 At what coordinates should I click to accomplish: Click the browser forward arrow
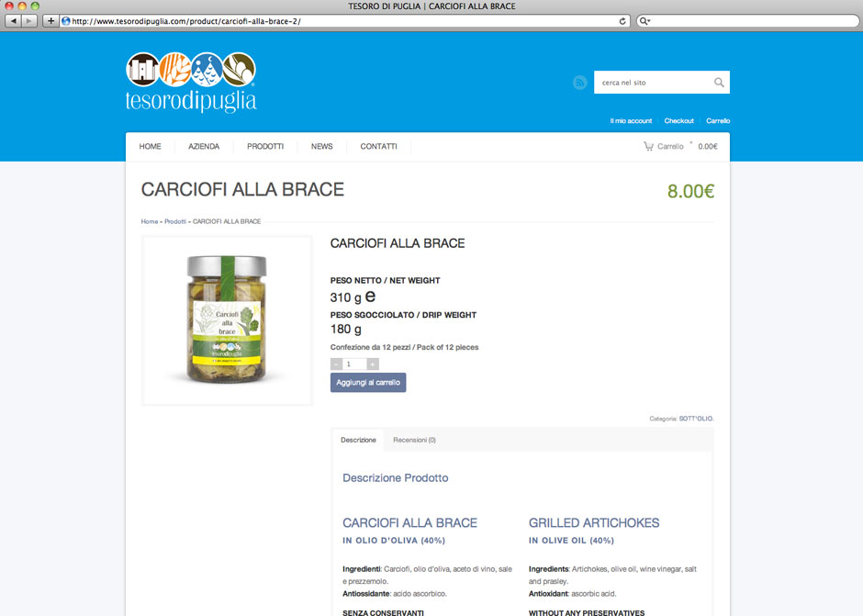pos(29,21)
